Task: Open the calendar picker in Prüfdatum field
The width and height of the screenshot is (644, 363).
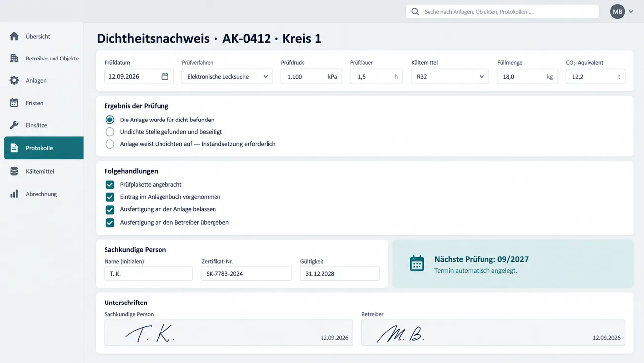Action: 165,76
